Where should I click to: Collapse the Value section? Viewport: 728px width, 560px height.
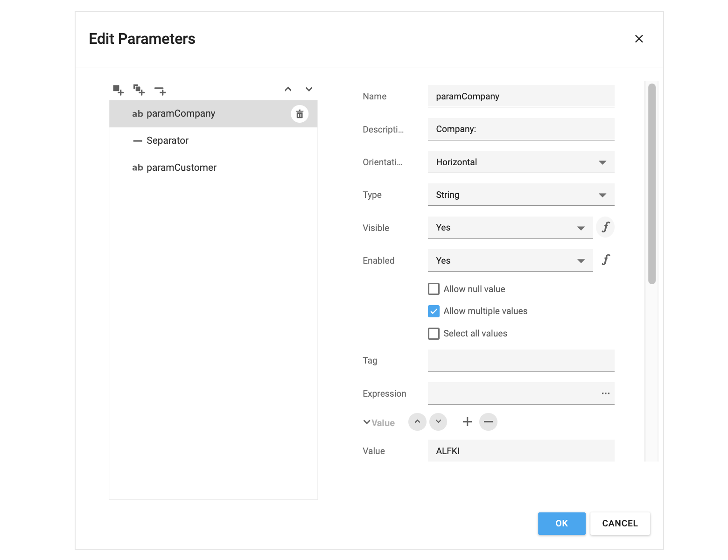pos(367,422)
